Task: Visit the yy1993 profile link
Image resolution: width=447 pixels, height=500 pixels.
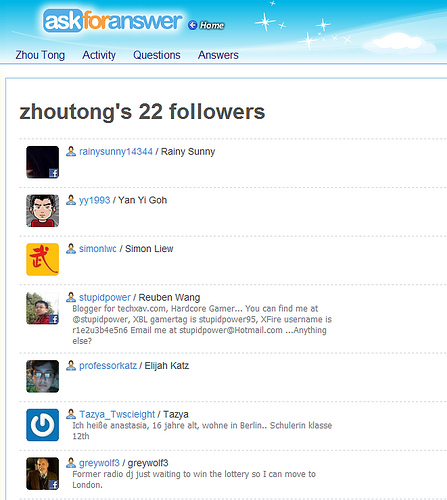Action: point(94,200)
